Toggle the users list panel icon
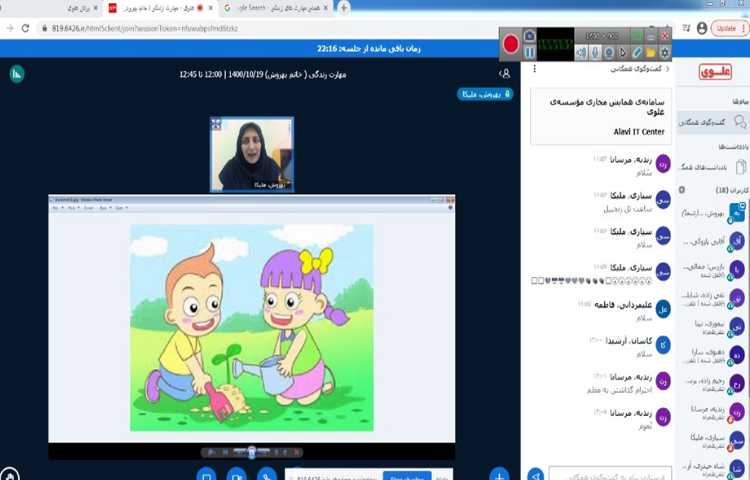The height and width of the screenshot is (480, 750). click(505, 74)
